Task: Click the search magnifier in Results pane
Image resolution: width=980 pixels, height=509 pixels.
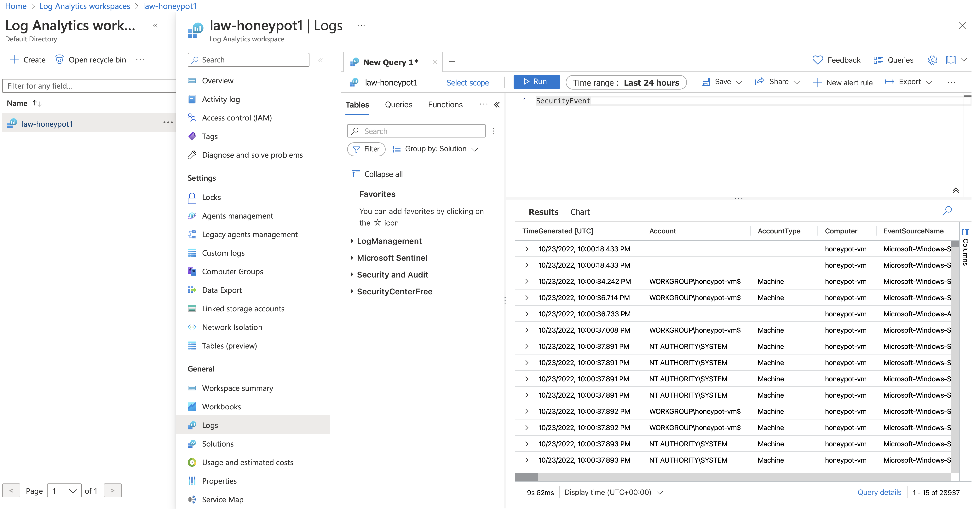Action: point(947,211)
